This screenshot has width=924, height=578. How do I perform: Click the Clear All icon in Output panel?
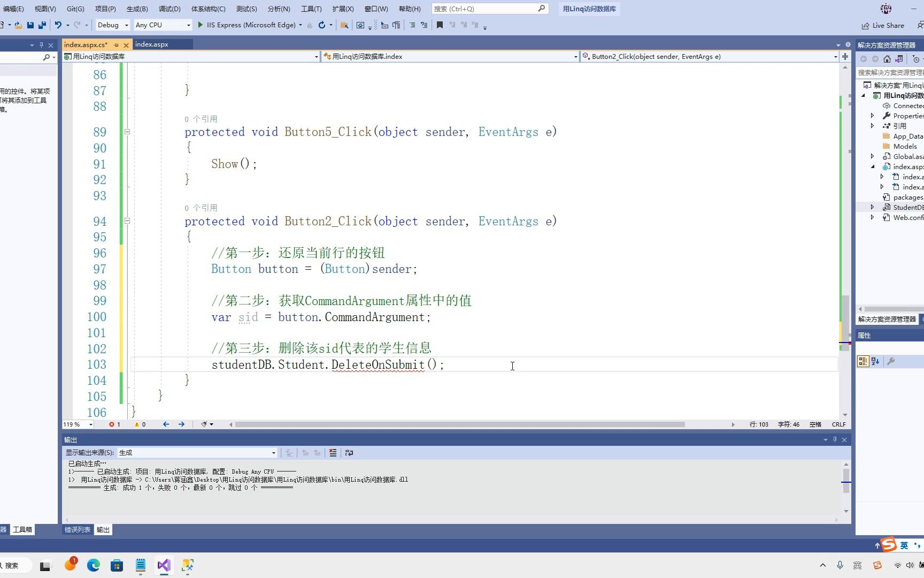(333, 453)
